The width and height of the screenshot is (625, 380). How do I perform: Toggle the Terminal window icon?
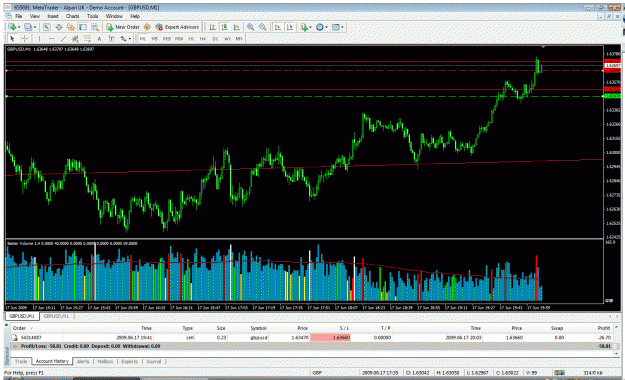pos(83,27)
